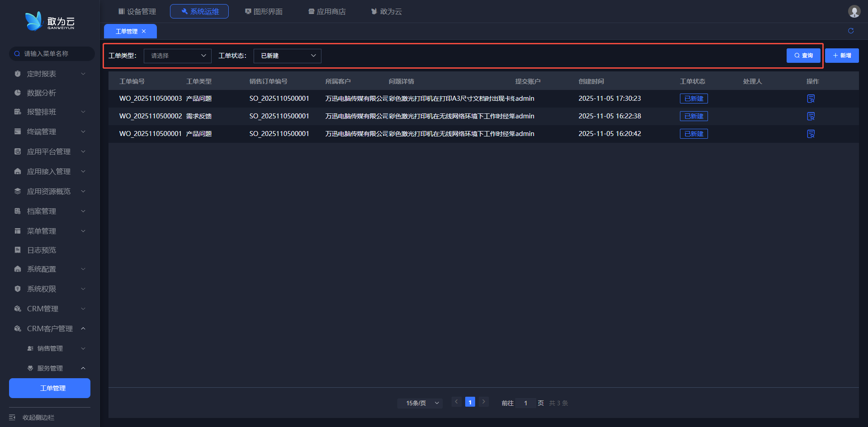The image size is (868, 427).
Task: Focus the 请输入菜单名称 search field
Action: coord(54,54)
